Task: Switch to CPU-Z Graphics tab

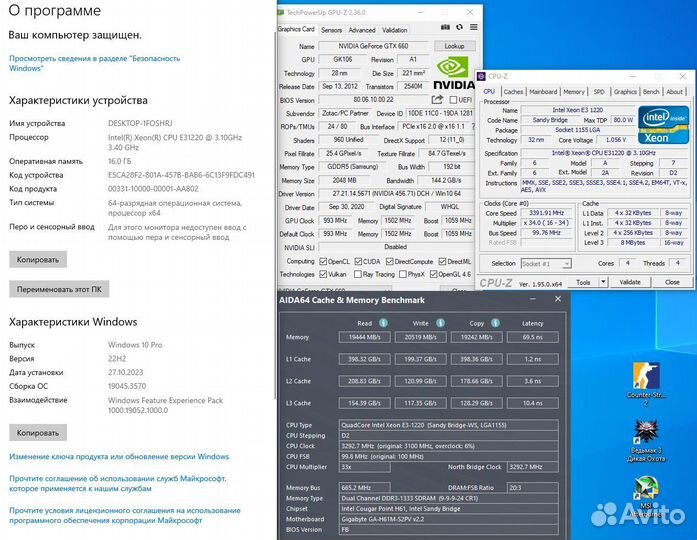Action: tap(625, 92)
